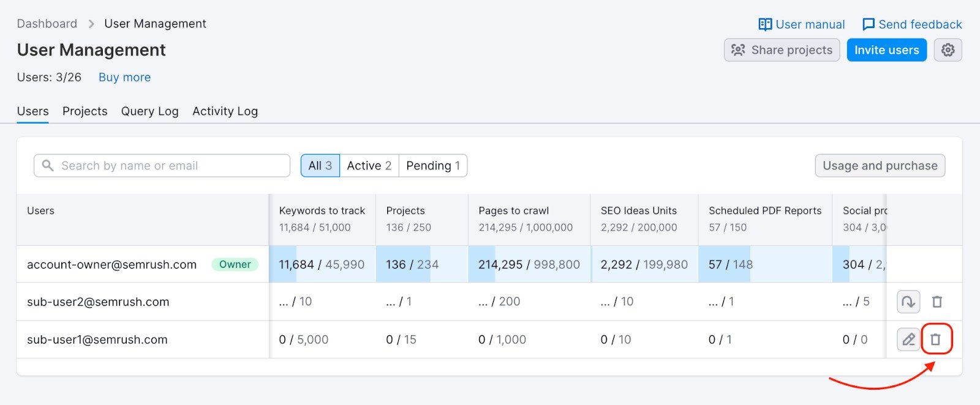Show only Pending users

click(432, 166)
